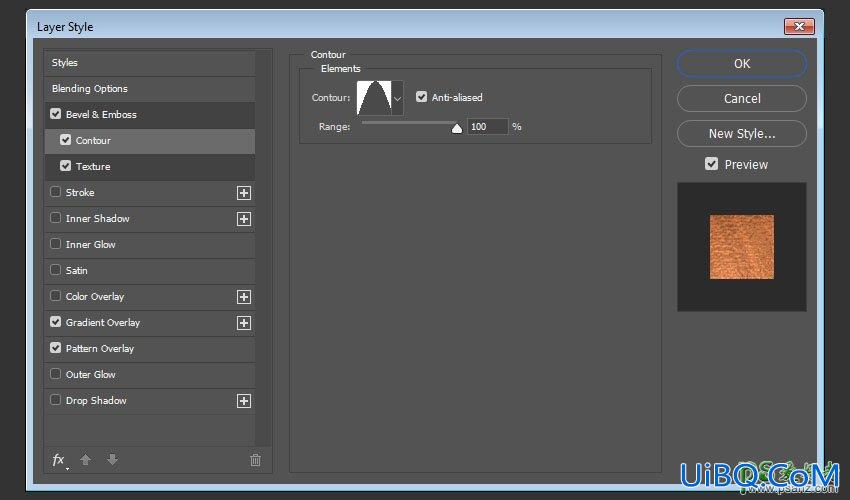Confirm with the OK button
Image resolution: width=850 pixels, height=500 pixels.
(742, 64)
